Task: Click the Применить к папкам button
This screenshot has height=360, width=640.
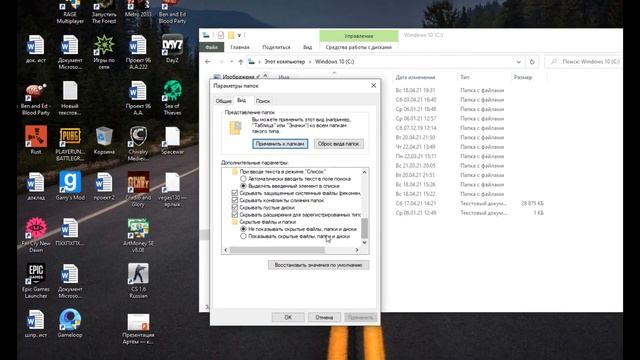Action: coord(280,144)
